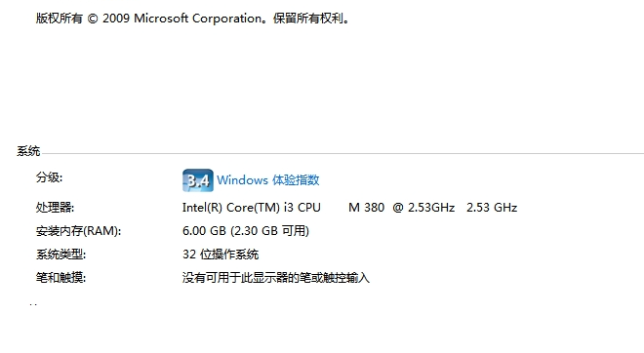
Task: Click the 安装内存(RAM) label
Action: tap(78, 231)
